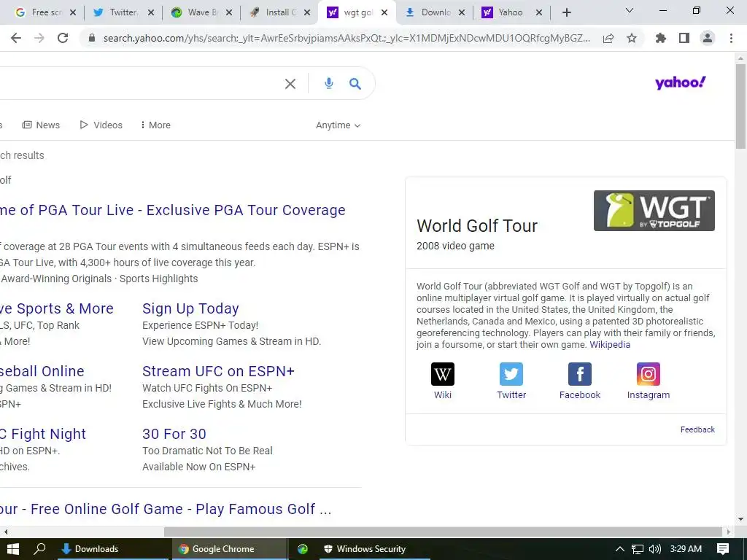Open the Yahoo logo homepage
747x560 pixels.
(x=681, y=82)
